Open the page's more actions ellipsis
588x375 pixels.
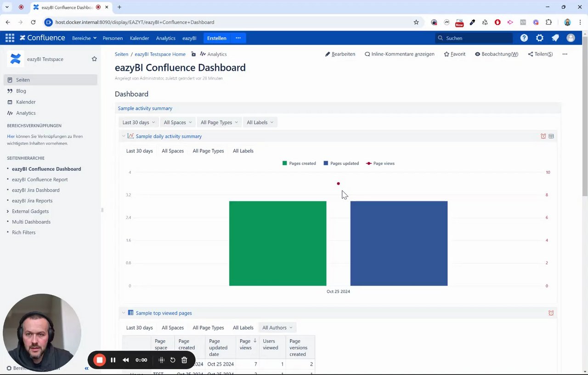point(565,54)
